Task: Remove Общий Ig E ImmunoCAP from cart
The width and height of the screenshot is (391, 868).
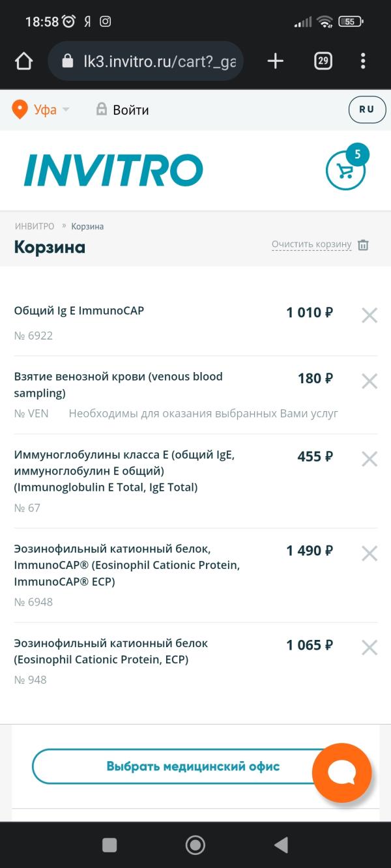Action: (369, 315)
